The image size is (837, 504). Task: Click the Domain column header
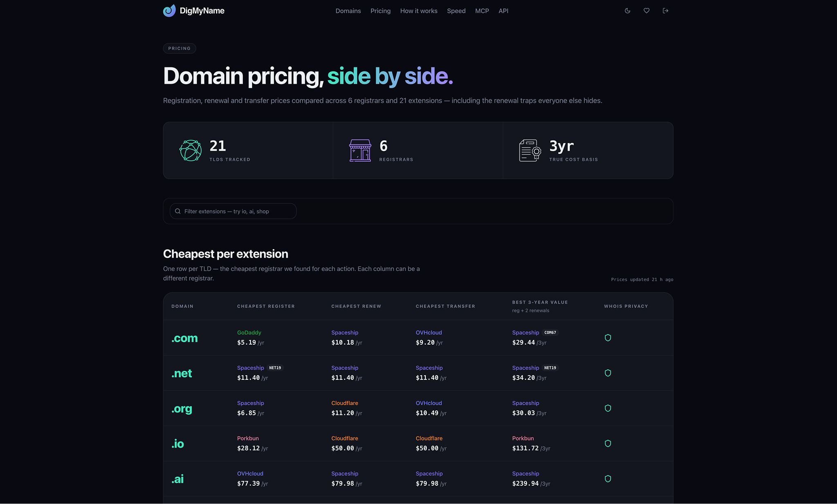click(182, 306)
